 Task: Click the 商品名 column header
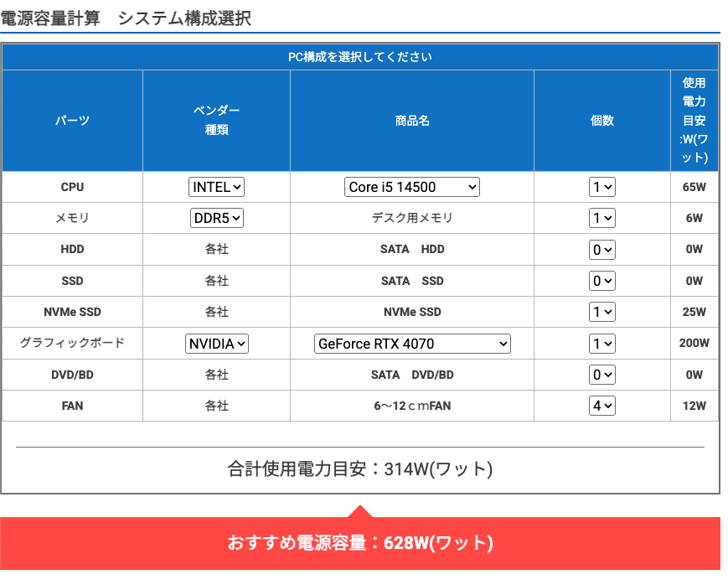click(x=411, y=121)
